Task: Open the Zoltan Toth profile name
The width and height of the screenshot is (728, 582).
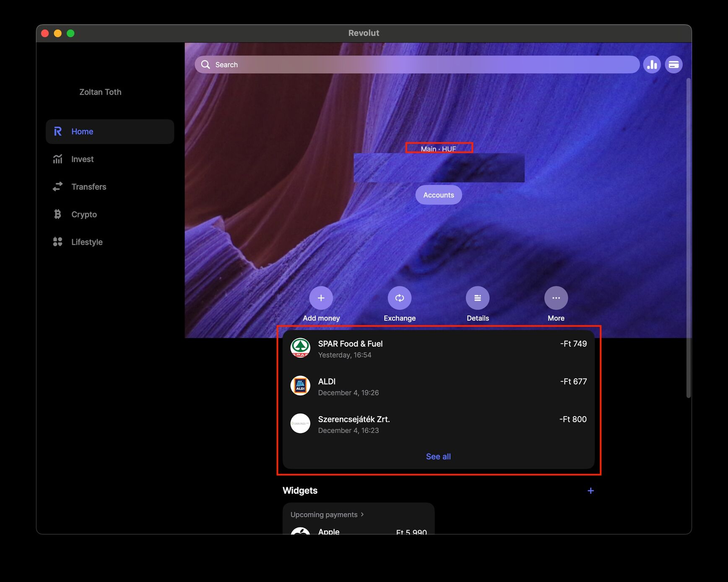Action: (x=100, y=92)
